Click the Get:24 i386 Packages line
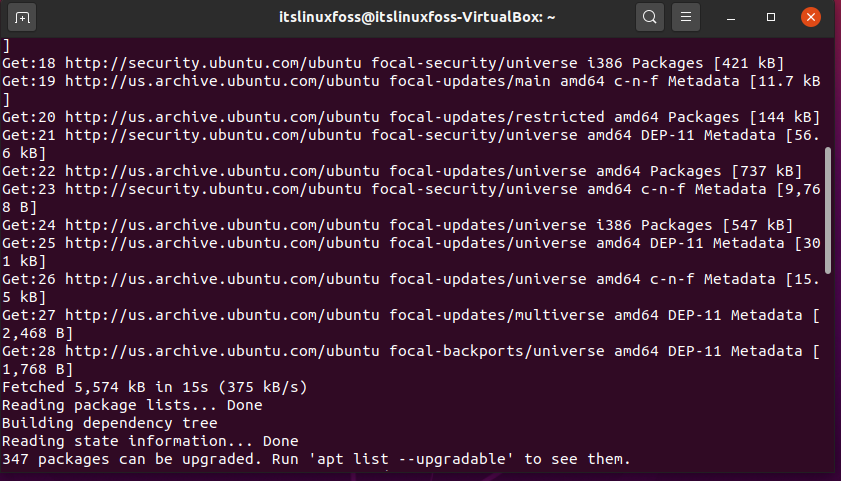 click(x=397, y=225)
